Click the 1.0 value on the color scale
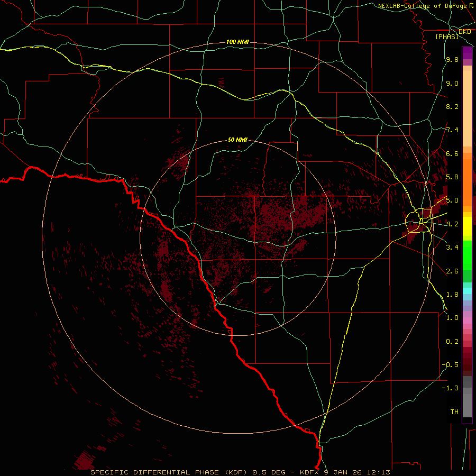Image resolution: width=476 pixels, height=476 pixels. (452, 318)
